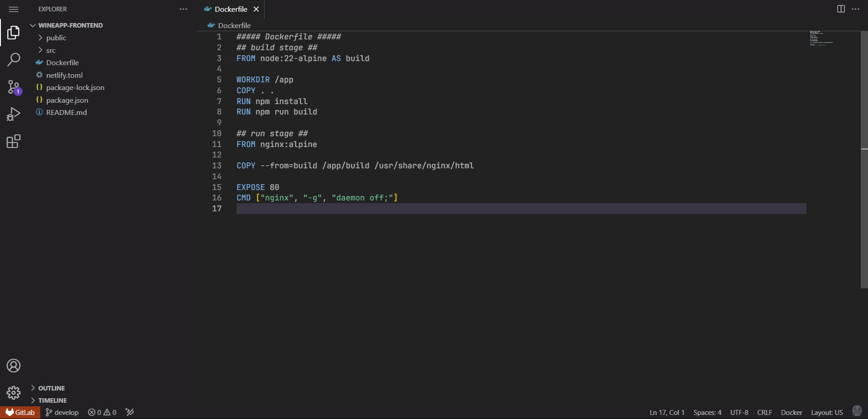Expand the src folder

tap(51, 50)
